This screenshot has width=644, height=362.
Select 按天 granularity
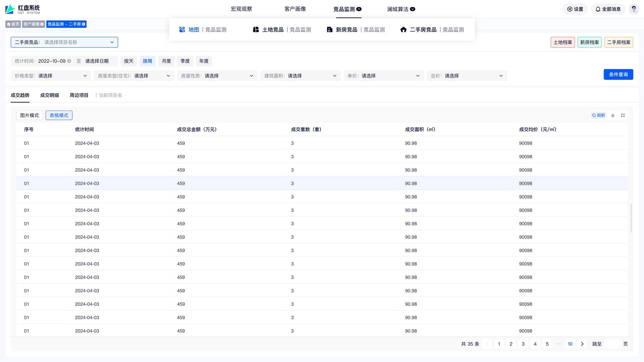click(129, 61)
